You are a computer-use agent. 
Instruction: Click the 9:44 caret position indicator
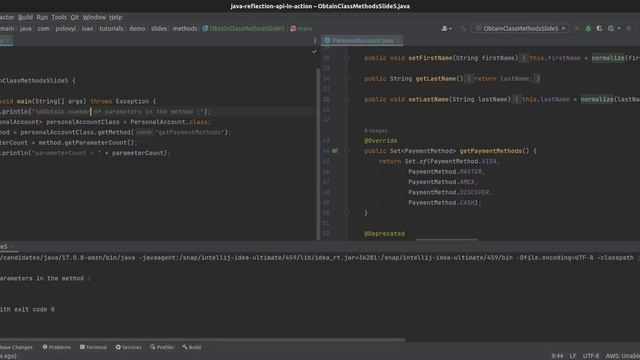[557, 356]
